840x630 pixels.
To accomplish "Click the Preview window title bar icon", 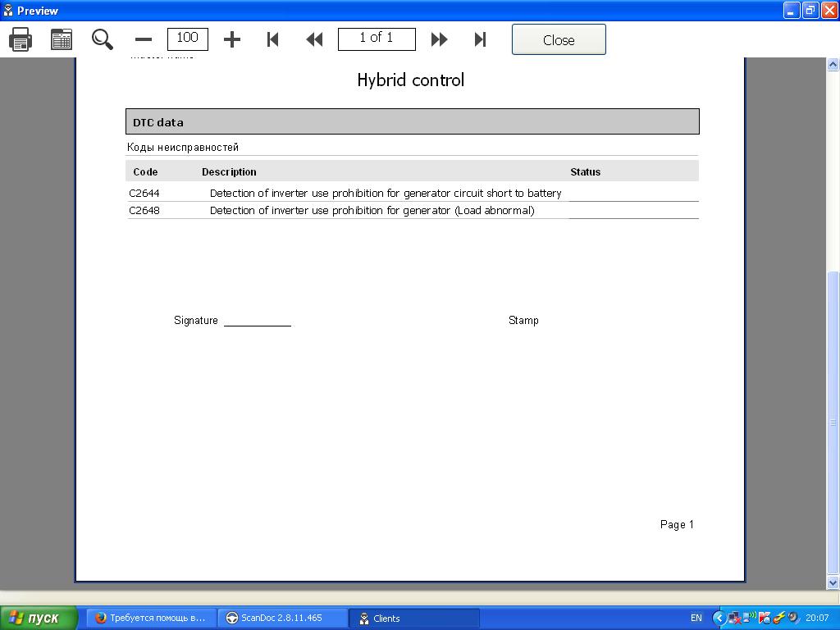I will 8,10.
